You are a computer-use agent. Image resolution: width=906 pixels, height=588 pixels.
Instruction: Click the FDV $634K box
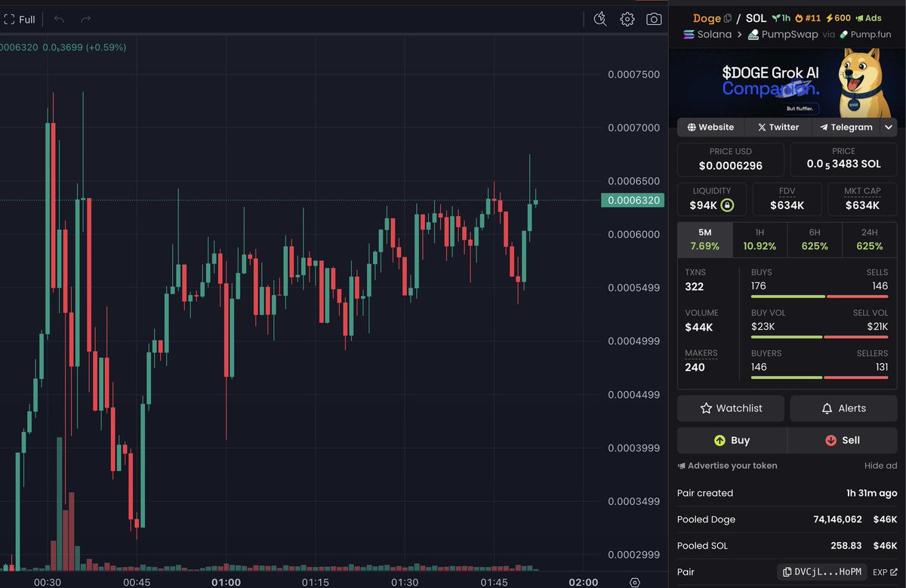[x=787, y=199]
